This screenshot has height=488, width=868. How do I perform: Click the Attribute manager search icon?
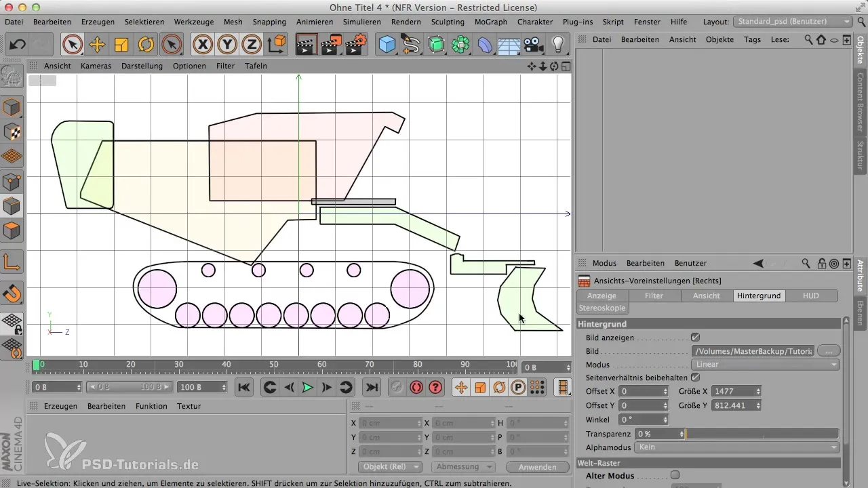click(806, 263)
